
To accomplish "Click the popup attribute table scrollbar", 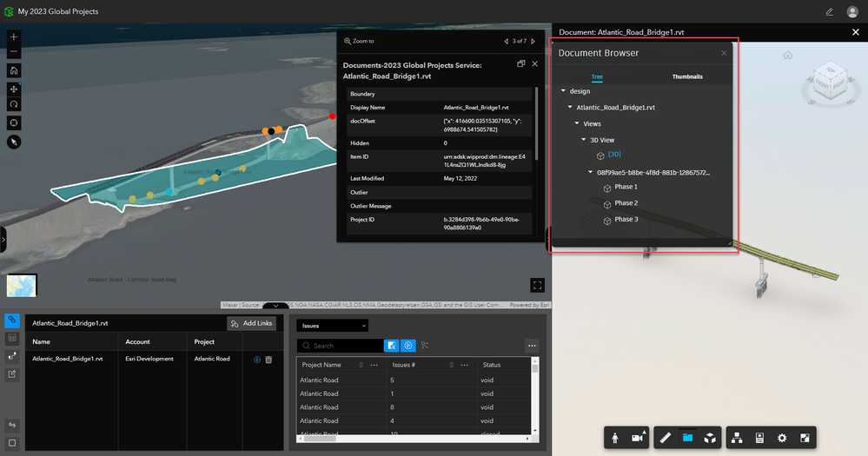I will tap(536, 124).
